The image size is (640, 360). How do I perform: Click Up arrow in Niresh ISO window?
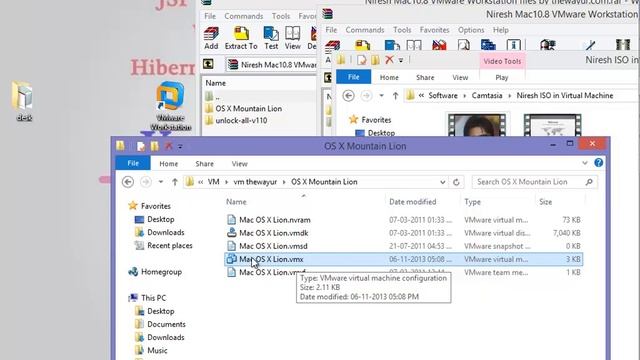coord(395,96)
